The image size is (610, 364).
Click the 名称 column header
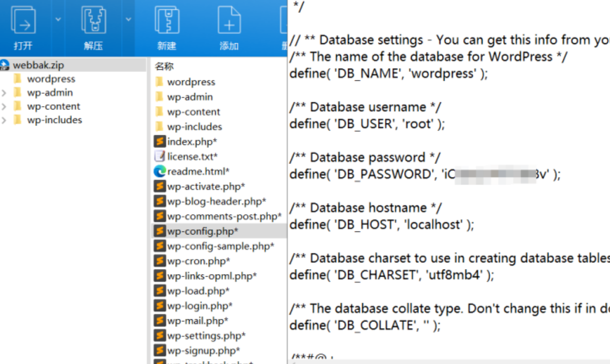coord(164,66)
